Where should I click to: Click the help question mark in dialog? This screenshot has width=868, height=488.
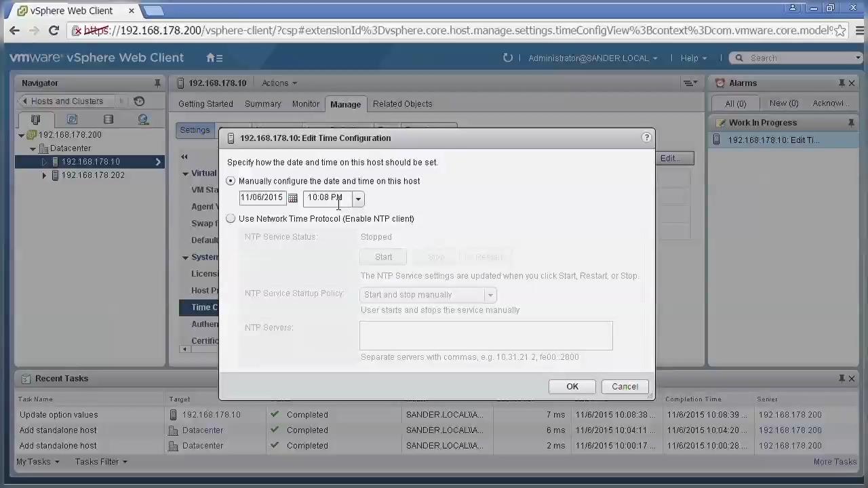(646, 138)
